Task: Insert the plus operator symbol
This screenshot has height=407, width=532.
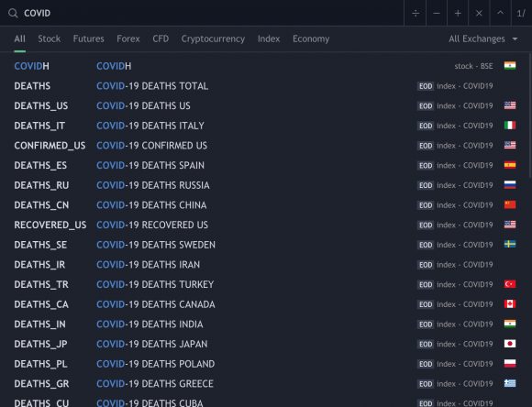Action: pyautogui.click(x=458, y=13)
